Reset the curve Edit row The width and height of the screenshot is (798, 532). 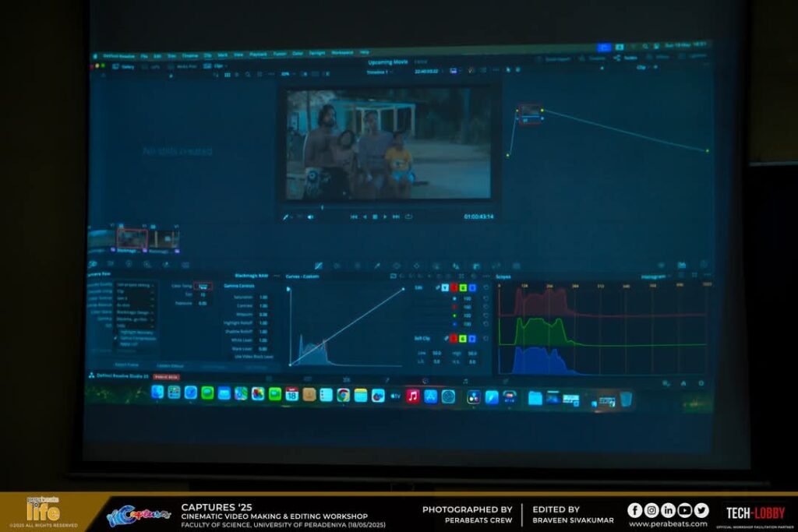(486, 287)
